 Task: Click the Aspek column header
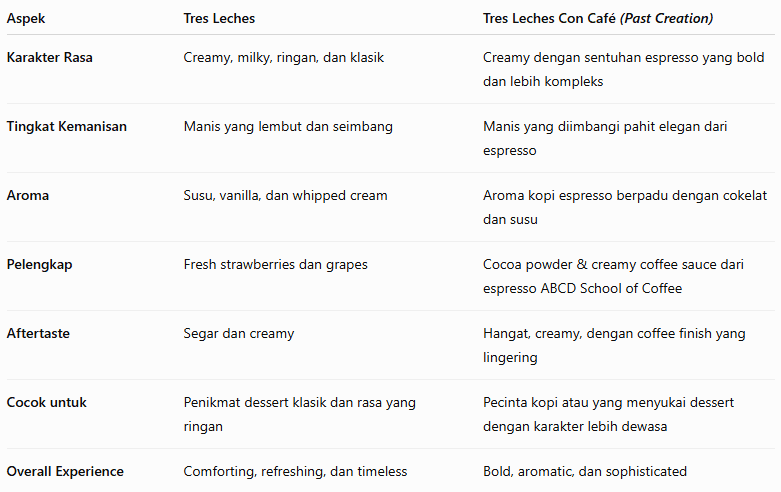26,18
